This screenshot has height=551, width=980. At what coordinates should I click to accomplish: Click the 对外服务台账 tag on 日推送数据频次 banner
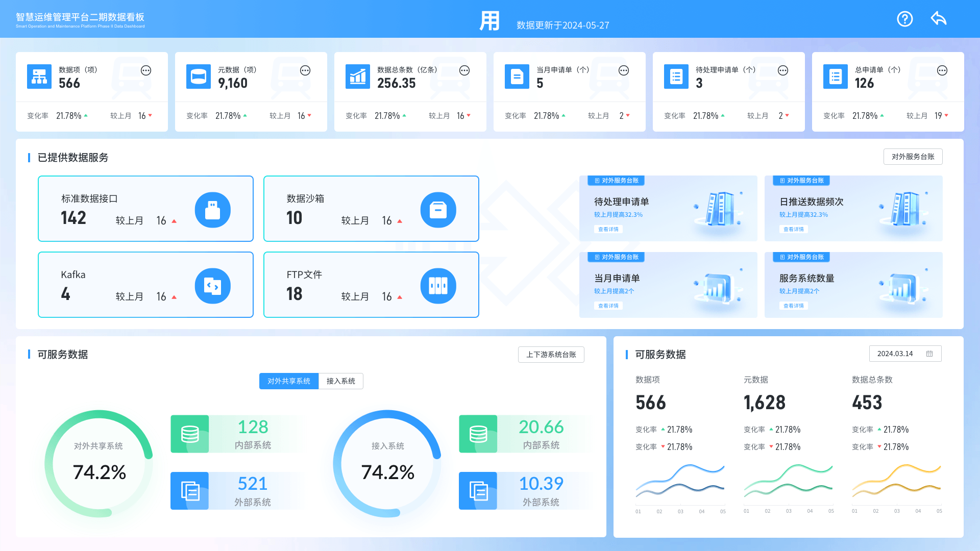801,181
